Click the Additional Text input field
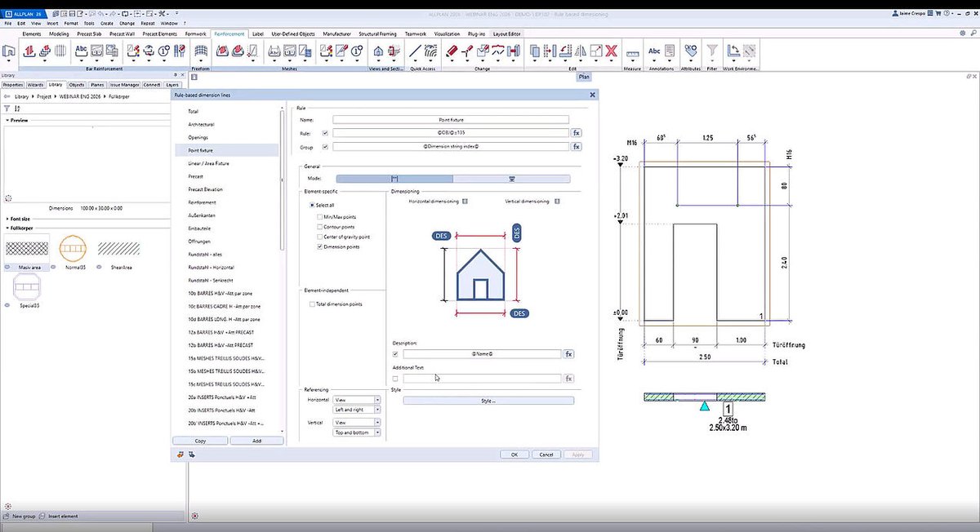The height and width of the screenshot is (532, 980). pos(482,379)
